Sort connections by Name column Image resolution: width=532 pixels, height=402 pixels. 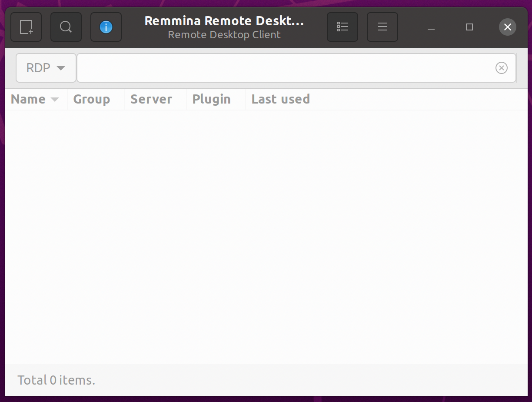(36, 99)
